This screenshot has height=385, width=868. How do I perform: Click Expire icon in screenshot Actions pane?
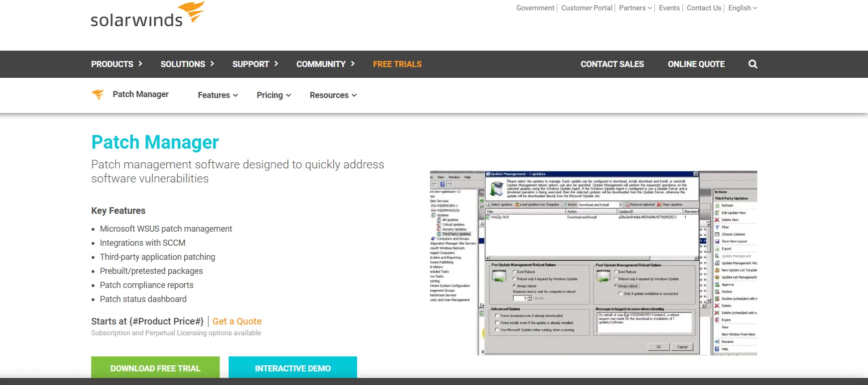pyautogui.click(x=717, y=320)
